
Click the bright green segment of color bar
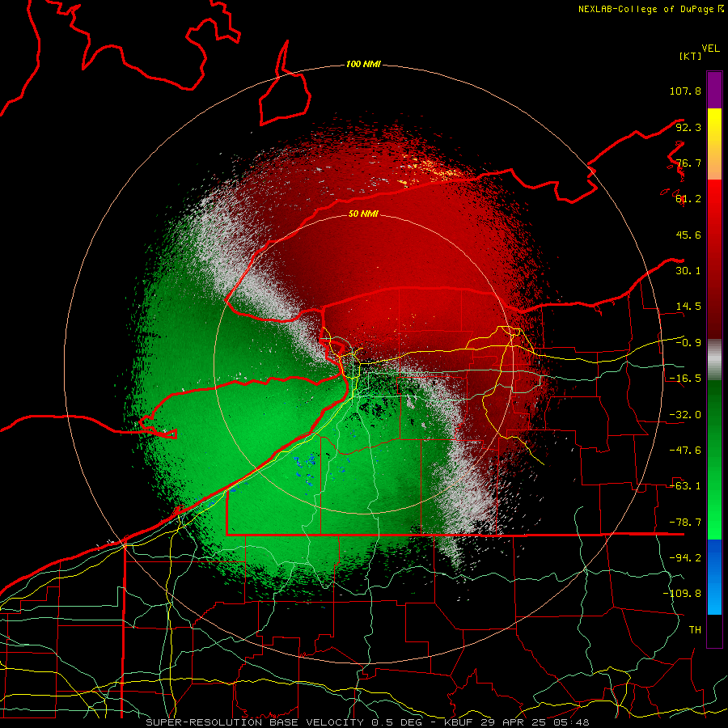[714, 515]
